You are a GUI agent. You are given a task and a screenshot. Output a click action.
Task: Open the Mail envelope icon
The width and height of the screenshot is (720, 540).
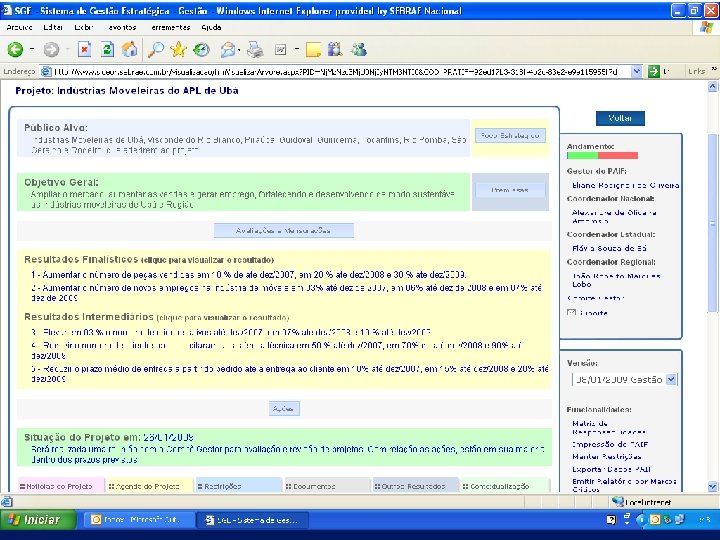(x=228, y=49)
